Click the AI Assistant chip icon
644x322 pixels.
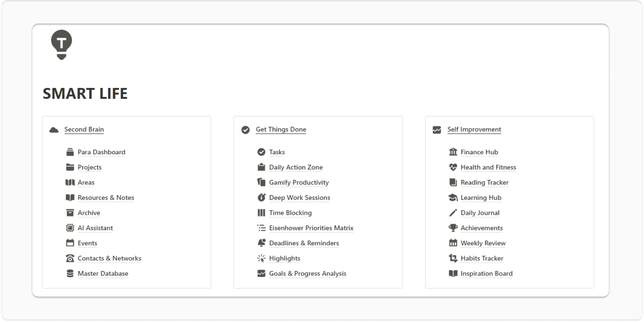(70, 228)
